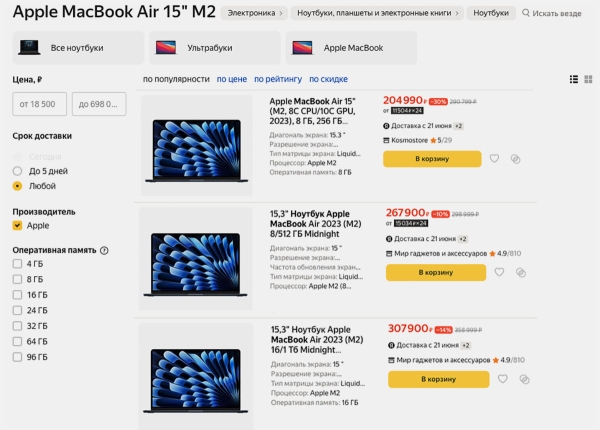The width and height of the screenshot is (600, 430).
Task: Open the help icon beside Оперативная память
Action: 104,250
